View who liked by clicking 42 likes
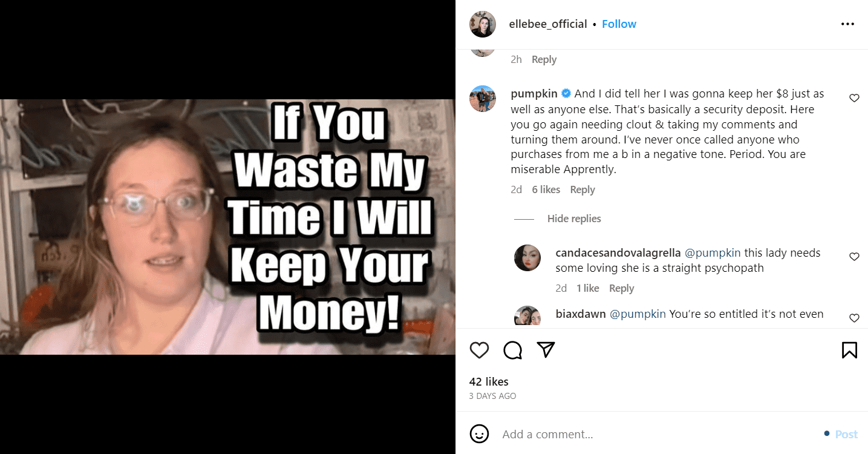Screen dimensions: 868x454 488,381
